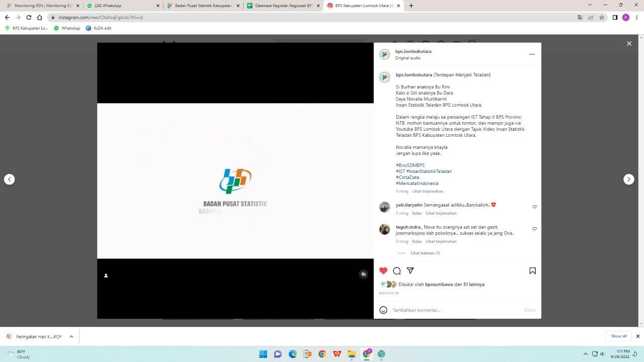Toggle the Chrome side panel
The width and height of the screenshot is (644, 362).
coord(615,17)
